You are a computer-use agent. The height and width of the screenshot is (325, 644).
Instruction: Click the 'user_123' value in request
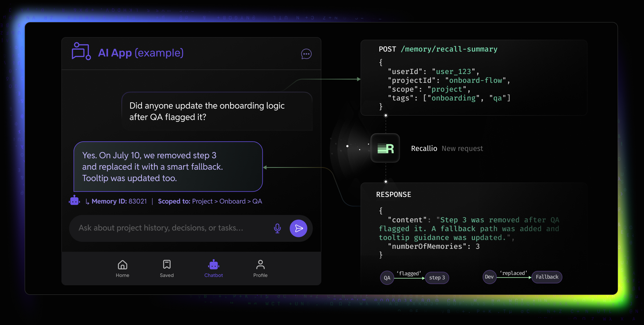[x=454, y=71]
